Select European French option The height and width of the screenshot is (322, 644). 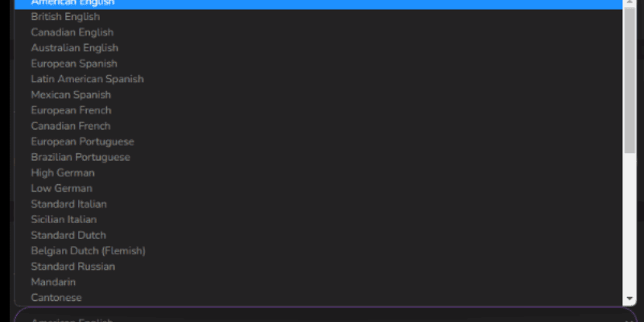pyautogui.click(x=318, y=110)
